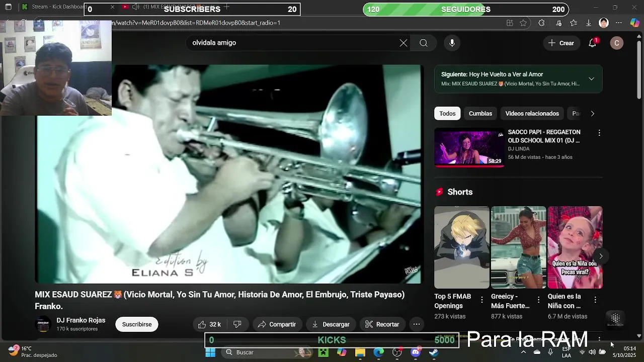Screen dimensions: 644x362
Task: Clear the search box with the X icon
Action: tap(404, 43)
